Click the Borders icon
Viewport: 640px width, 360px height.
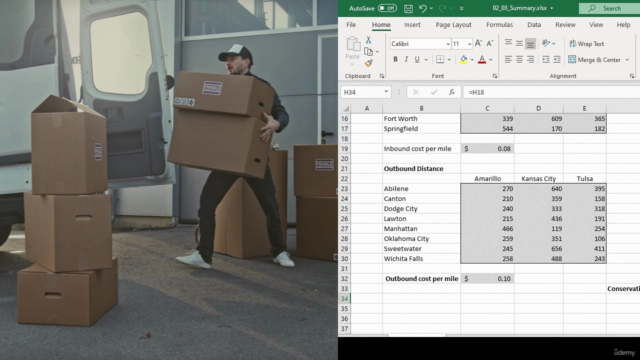[440, 60]
